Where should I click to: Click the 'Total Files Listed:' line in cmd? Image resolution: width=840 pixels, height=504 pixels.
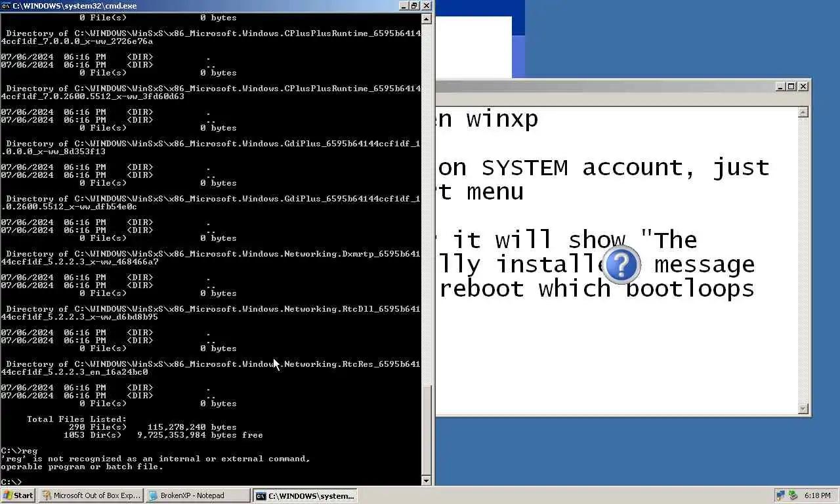[x=77, y=419]
